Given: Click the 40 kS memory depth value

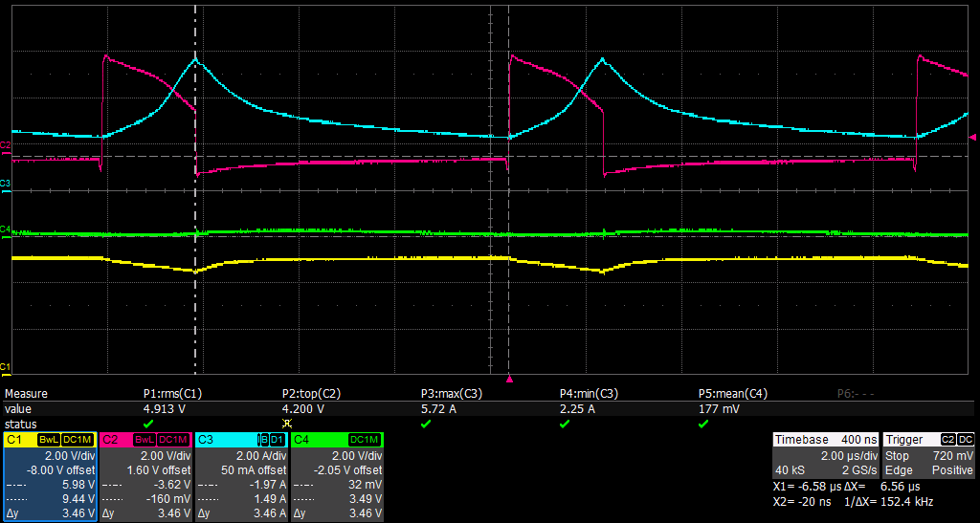Looking at the screenshot, I should (790, 470).
